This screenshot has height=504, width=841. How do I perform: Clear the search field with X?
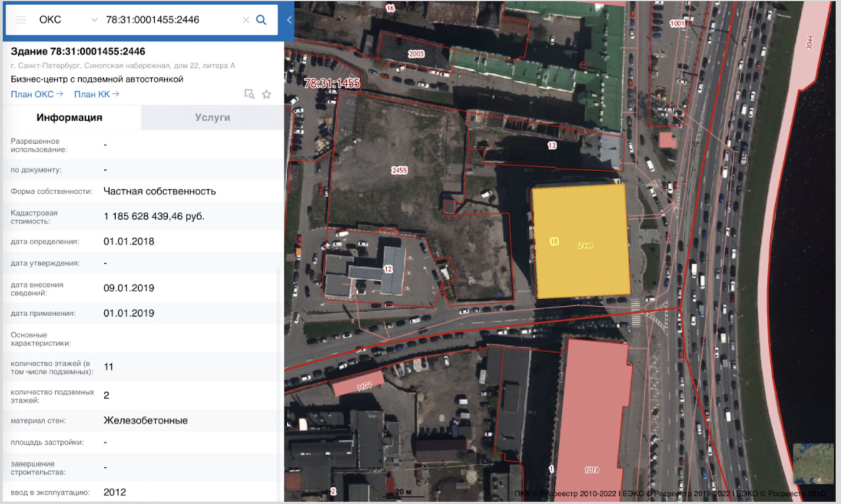coord(245,20)
